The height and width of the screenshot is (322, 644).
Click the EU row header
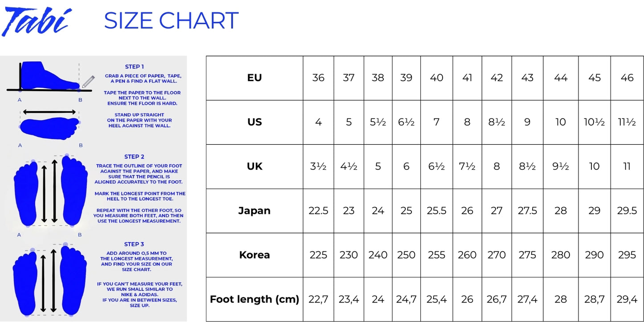coord(254,78)
